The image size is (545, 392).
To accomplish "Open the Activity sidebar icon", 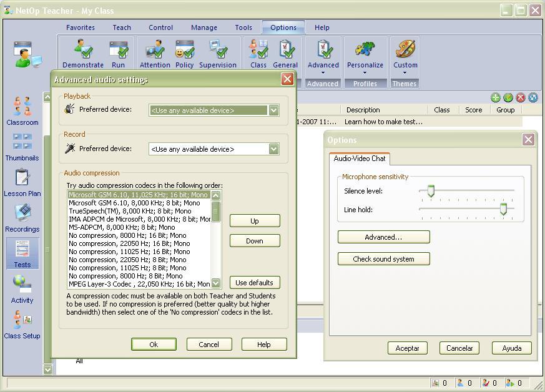I will click(22, 290).
